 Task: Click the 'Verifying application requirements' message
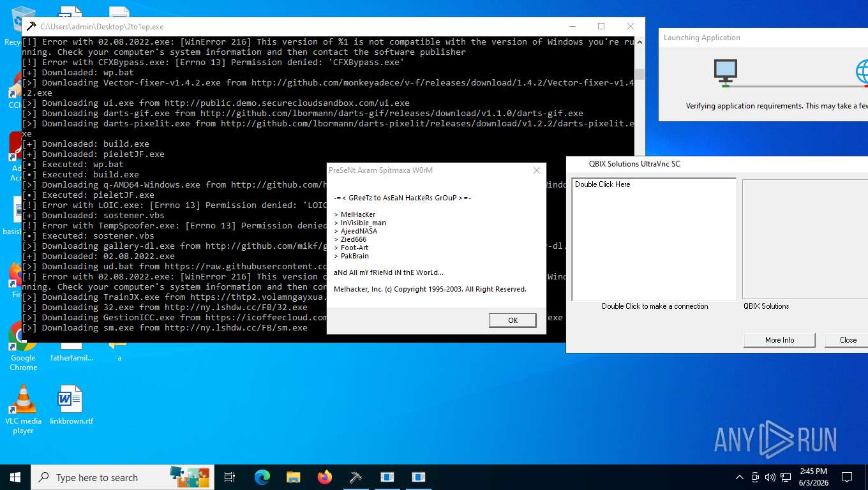(777, 106)
